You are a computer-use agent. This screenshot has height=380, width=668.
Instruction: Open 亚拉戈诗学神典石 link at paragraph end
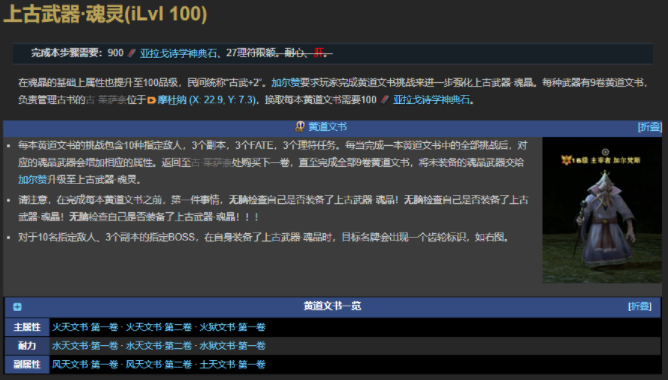[432, 100]
